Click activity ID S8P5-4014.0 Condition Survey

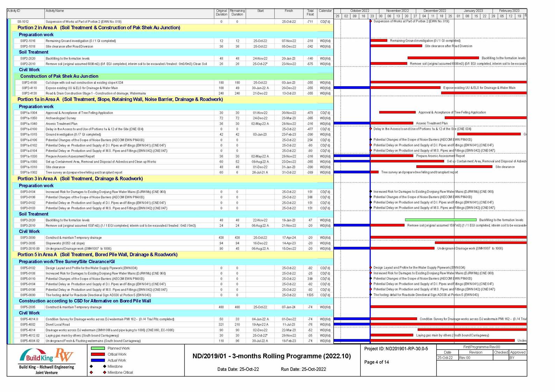(29, 319)
